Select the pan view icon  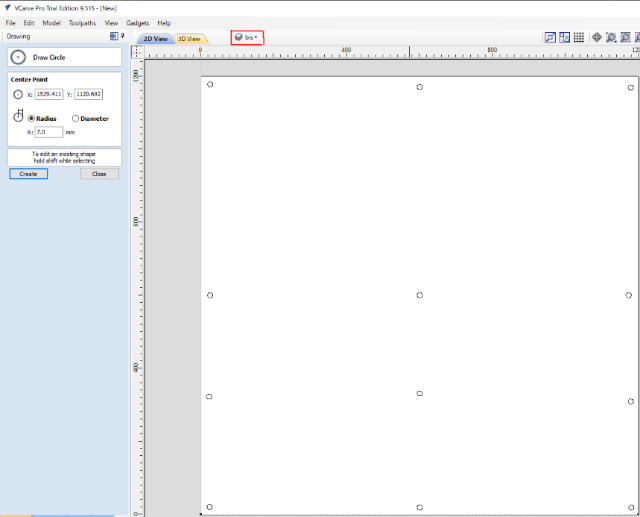click(x=597, y=38)
